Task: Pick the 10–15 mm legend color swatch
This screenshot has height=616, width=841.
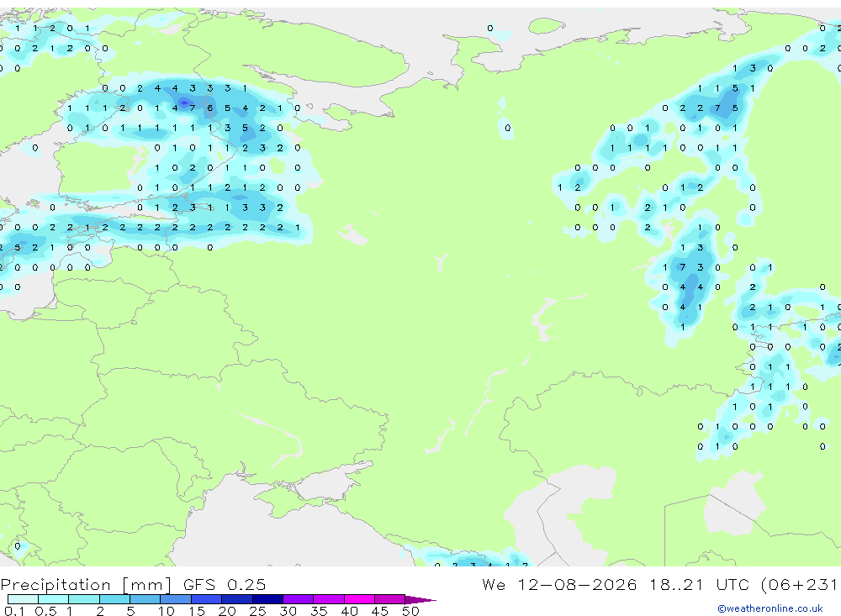Action: pos(176,599)
